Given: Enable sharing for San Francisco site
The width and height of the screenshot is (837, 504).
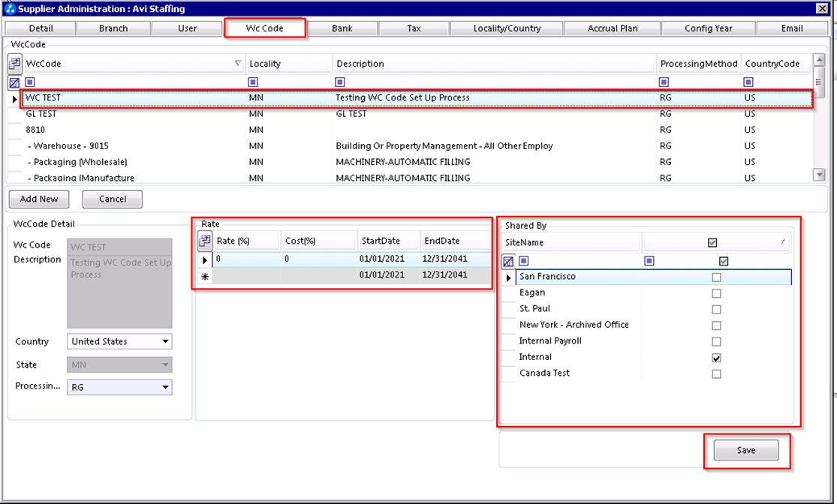Looking at the screenshot, I should [716, 277].
